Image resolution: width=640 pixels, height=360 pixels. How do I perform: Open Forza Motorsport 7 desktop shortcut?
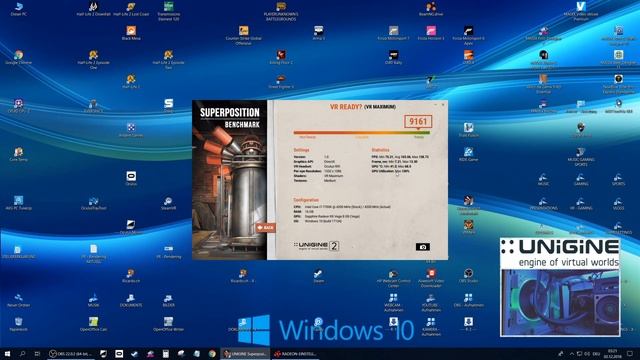(393, 33)
